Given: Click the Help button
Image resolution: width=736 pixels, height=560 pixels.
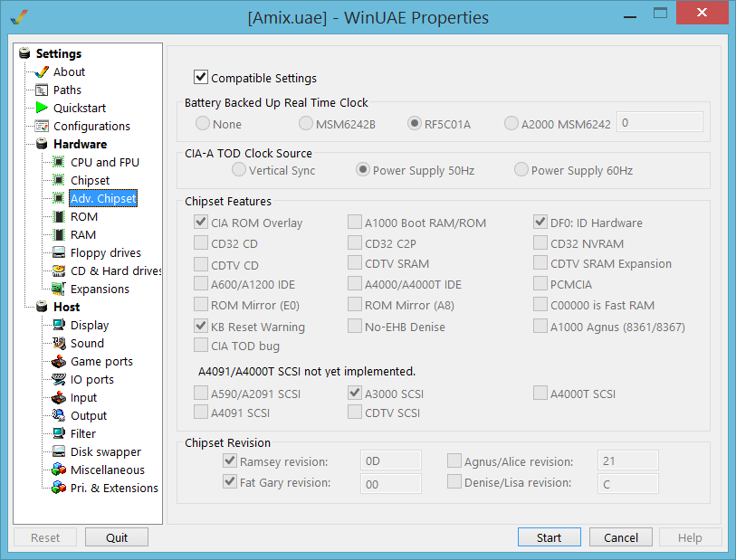Looking at the screenshot, I should [x=690, y=537].
